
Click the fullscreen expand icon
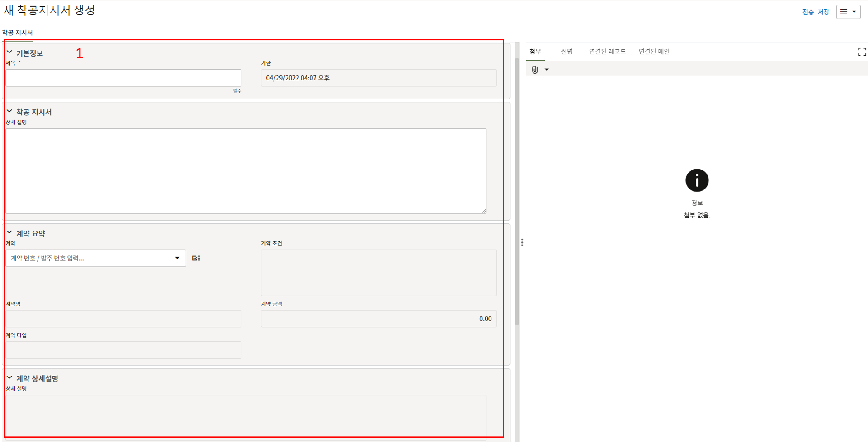pos(862,52)
